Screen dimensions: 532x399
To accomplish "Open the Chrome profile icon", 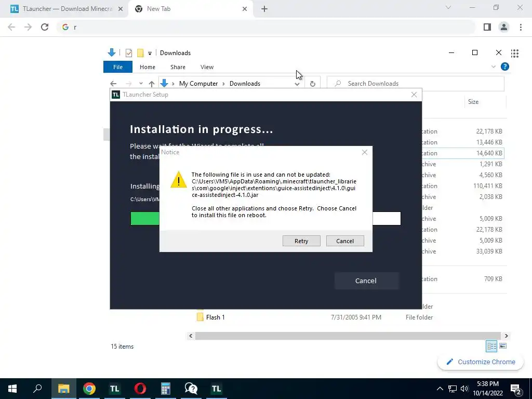I will (x=504, y=27).
